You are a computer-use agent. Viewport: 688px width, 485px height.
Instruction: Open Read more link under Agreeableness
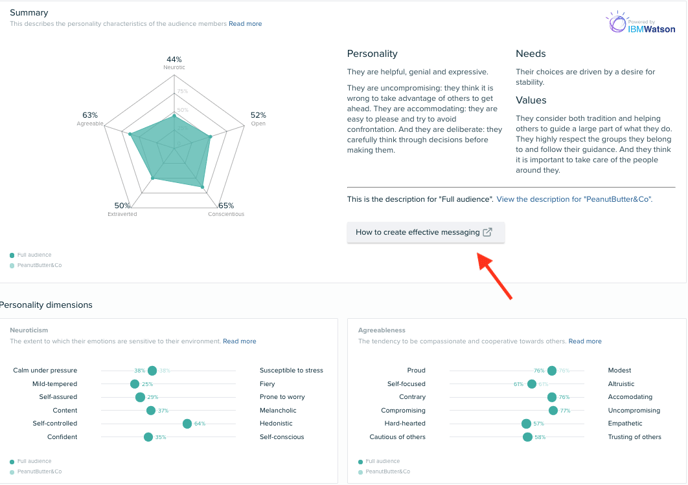(585, 341)
